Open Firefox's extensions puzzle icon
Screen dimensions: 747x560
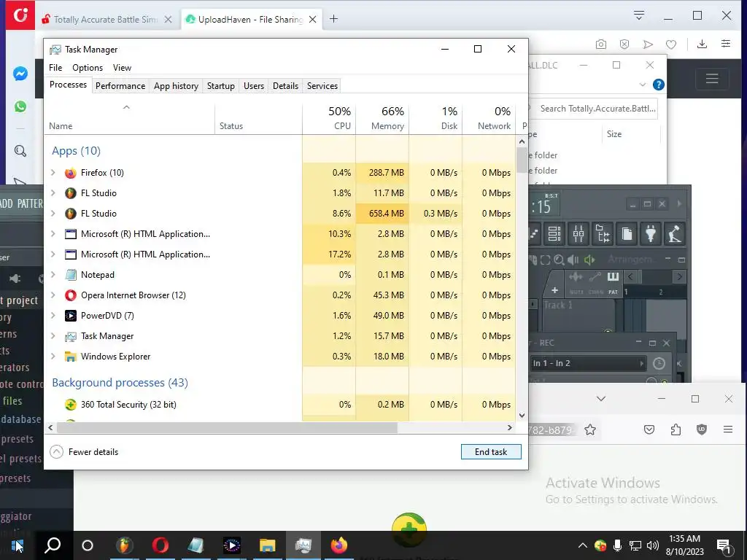(676, 430)
